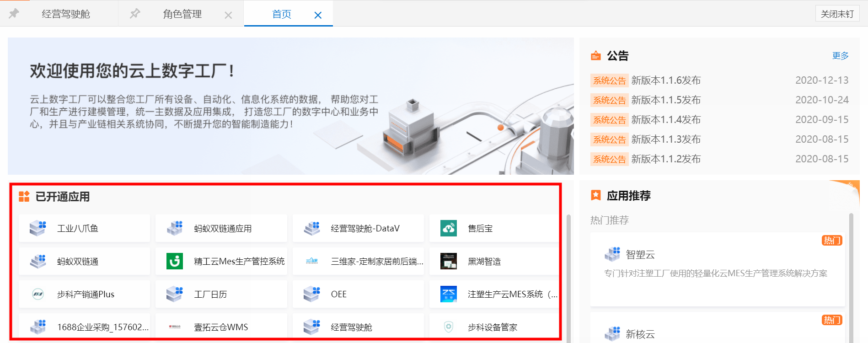Viewport: 868px width, 343px height.
Task: Click the 蚂蚁双链通 app icon
Action: click(38, 261)
